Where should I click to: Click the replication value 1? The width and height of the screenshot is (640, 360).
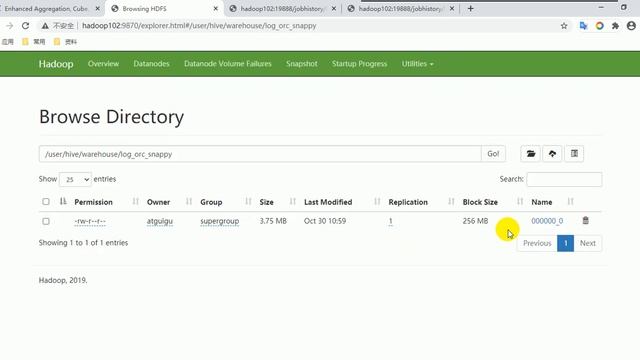point(391,221)
